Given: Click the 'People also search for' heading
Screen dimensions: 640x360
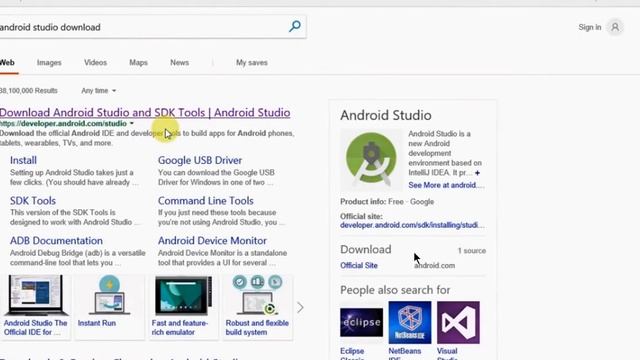Looking at the screenshot, I should pos(395,290).
